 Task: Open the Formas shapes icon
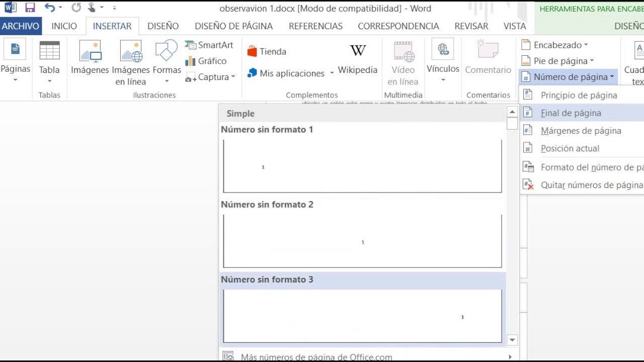pos(167,51)
